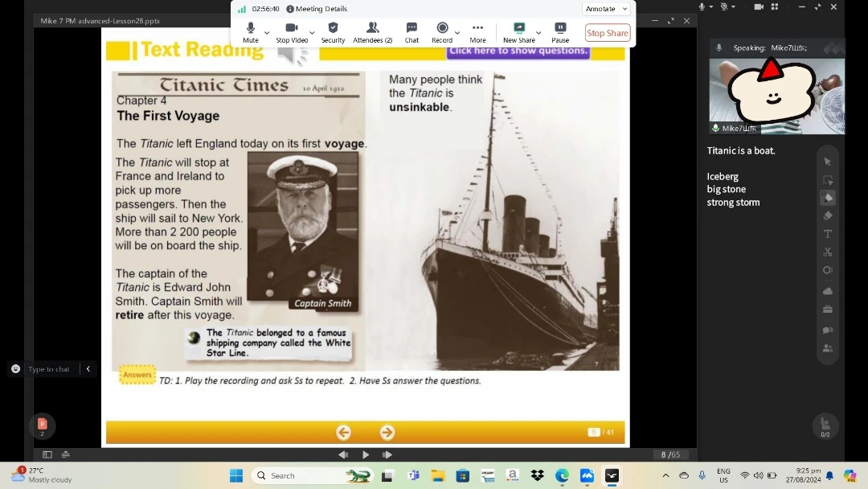Viewport: 868px width, 489px height.
Task: Select the pointer arrow tool in side toolbar
Action: (x=828, y=162)
